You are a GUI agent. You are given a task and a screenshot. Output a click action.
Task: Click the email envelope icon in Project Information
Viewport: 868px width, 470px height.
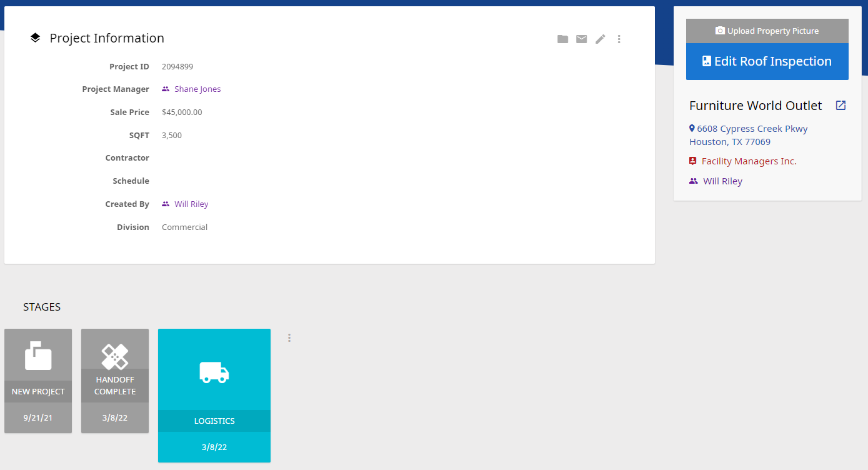click(x=582, y=39)
